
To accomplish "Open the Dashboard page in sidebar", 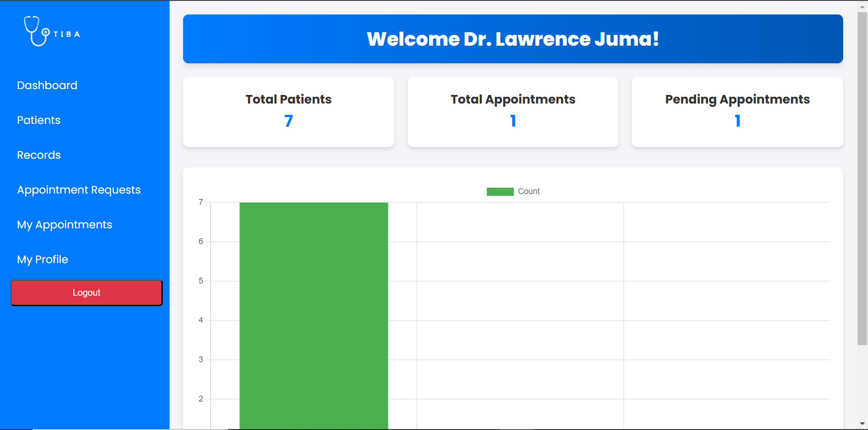I will tap(47, 85).
